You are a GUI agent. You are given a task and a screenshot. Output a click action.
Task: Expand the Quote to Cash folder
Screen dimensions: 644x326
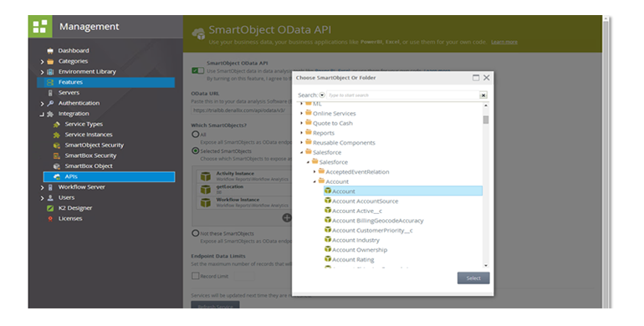tap(302, 123)
